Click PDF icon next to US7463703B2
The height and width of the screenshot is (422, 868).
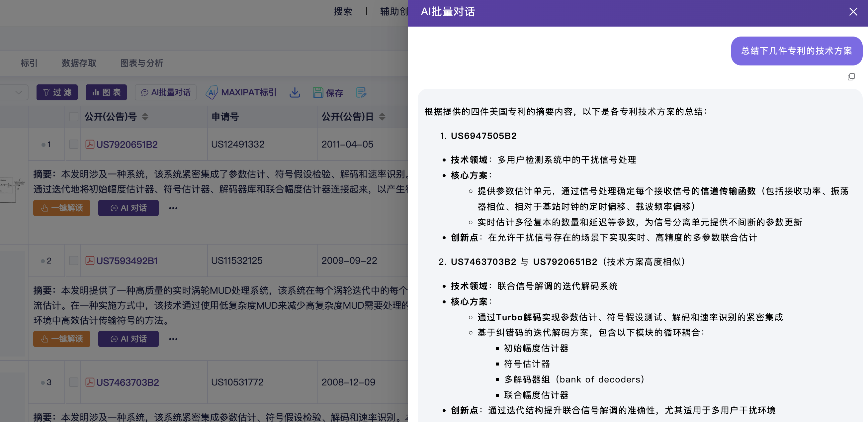[x=90, y=382]
